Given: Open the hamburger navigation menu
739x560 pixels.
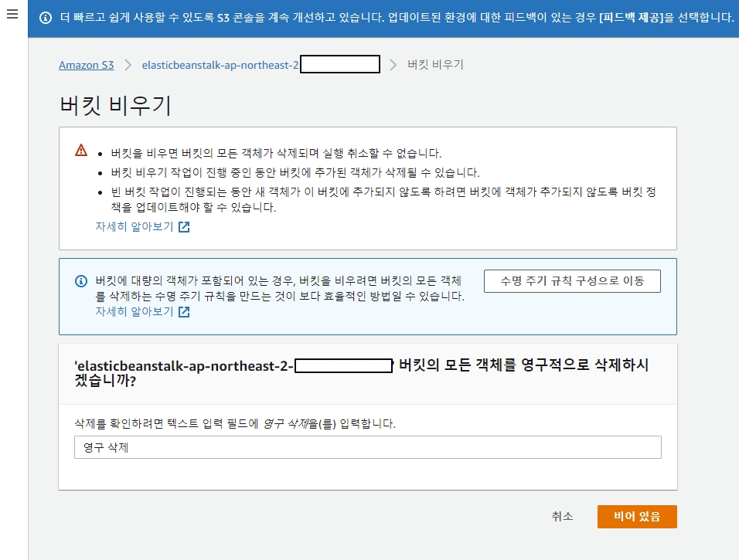Looking at the screenshot, I should 12,14.
